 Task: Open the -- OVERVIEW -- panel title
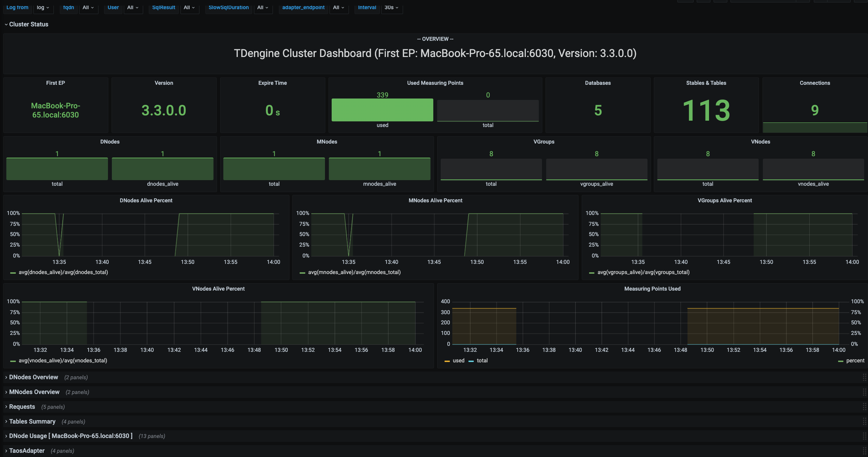435,39
